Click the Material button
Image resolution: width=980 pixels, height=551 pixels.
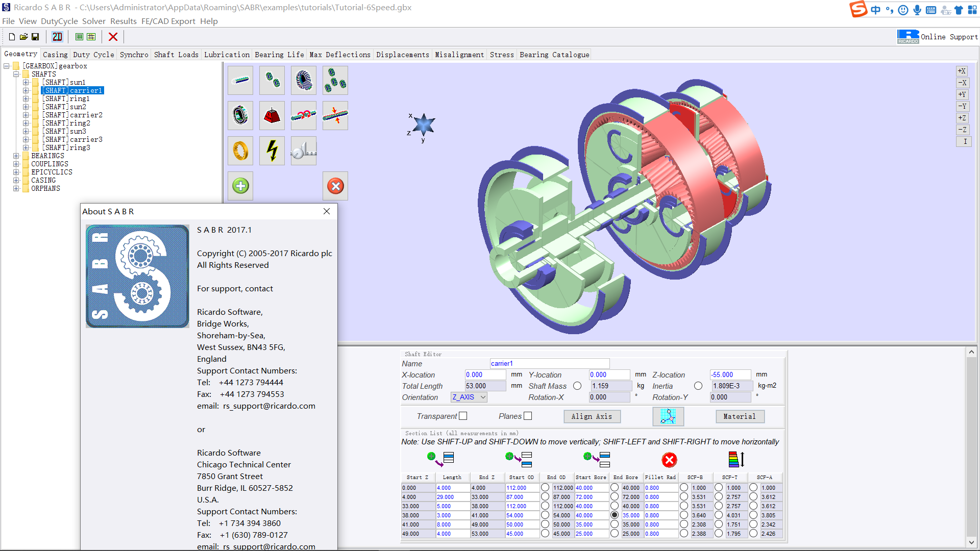click(739, 416)
